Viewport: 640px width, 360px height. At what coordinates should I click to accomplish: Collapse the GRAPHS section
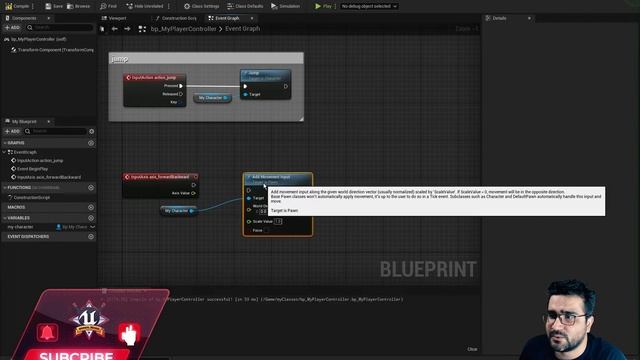pos(5,143)
